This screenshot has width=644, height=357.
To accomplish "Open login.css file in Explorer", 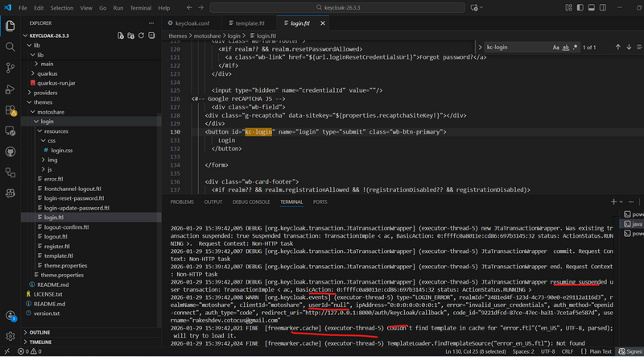I will [x=61, y=150].
